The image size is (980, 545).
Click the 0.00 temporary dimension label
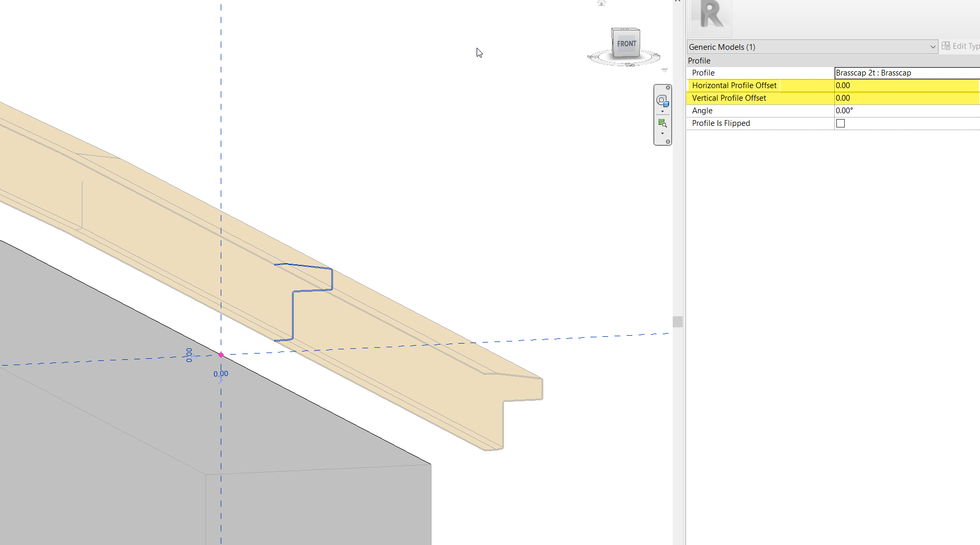[220, 373]
